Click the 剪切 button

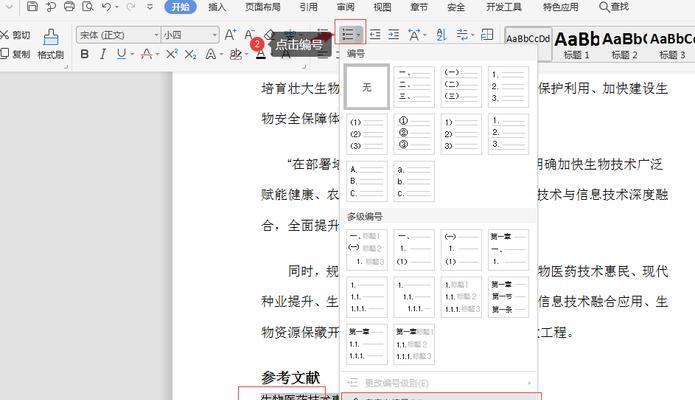[x=16, y=35]
